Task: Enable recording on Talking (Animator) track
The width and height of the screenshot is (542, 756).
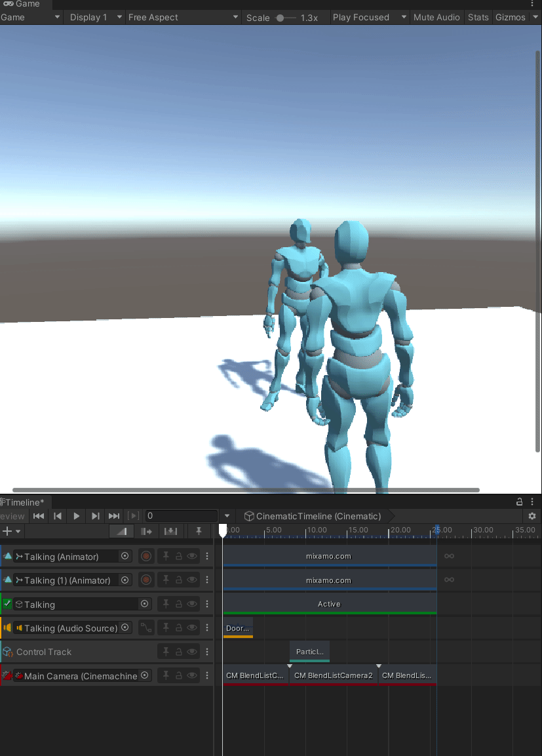Action: click(146, 557)
